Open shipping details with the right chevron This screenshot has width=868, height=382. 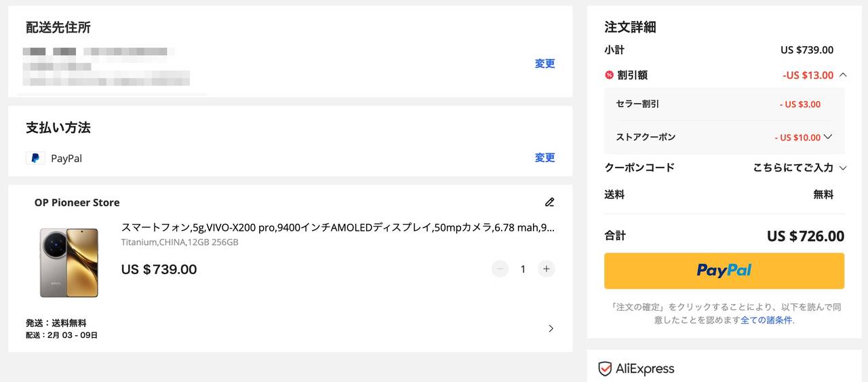point(551,328)
